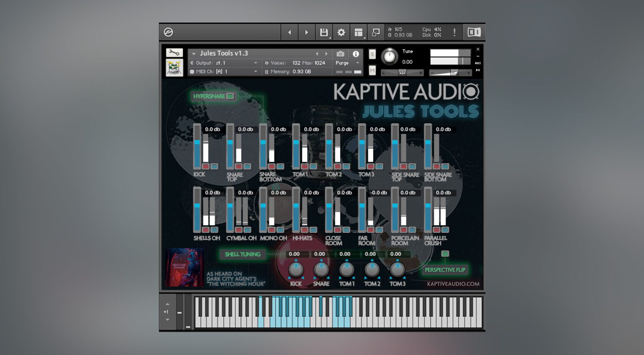This screenshot has height=355, width=644.
Task: Open instrument edit mode wrench icon
Action: (x=174, y=53)
